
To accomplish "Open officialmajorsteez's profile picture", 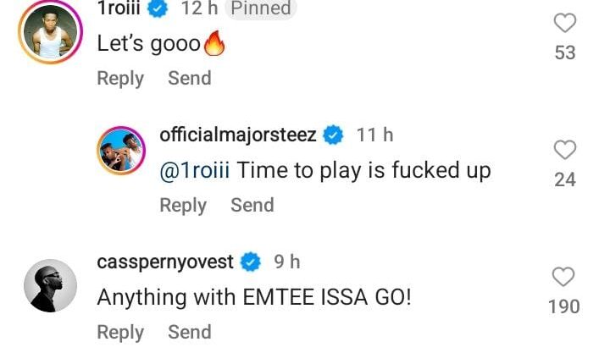I will point(120,151).
